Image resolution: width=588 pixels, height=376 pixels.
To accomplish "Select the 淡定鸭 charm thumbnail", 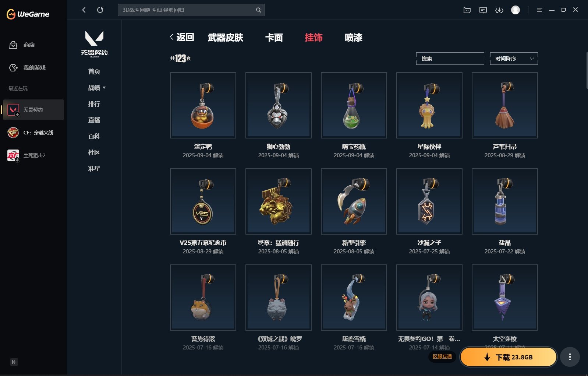I will 203,105.
